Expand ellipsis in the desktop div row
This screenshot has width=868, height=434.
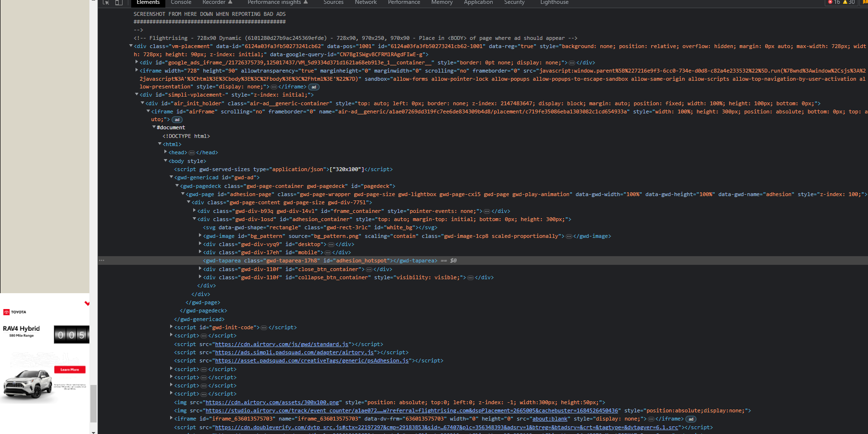pos(331,245)
